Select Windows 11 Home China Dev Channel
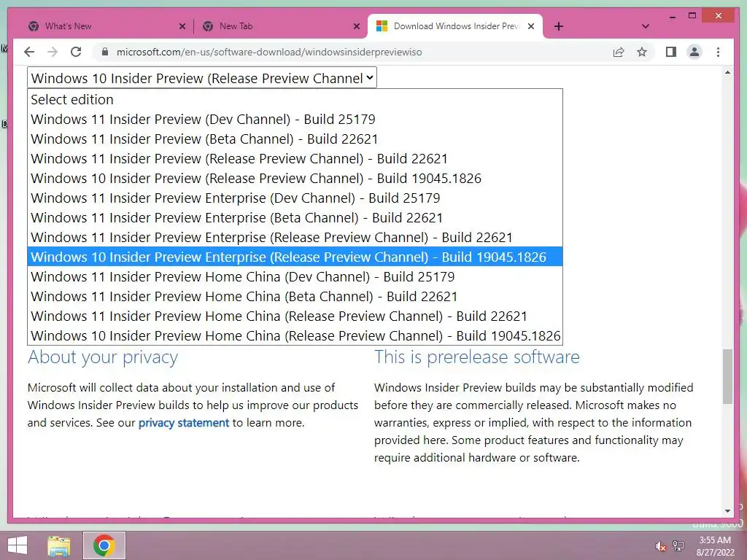The image size is (747, 560). pos(295,276)
